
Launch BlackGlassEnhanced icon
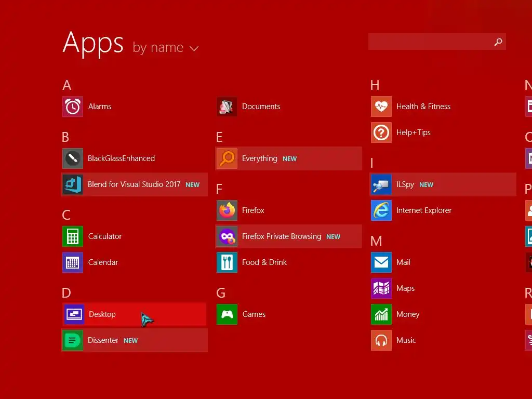pyautogui.click(x=73, y=158)
